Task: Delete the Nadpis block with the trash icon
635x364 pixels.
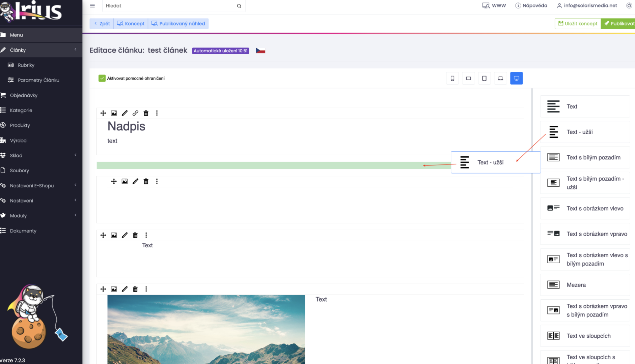Action: (x=146, y=113)
